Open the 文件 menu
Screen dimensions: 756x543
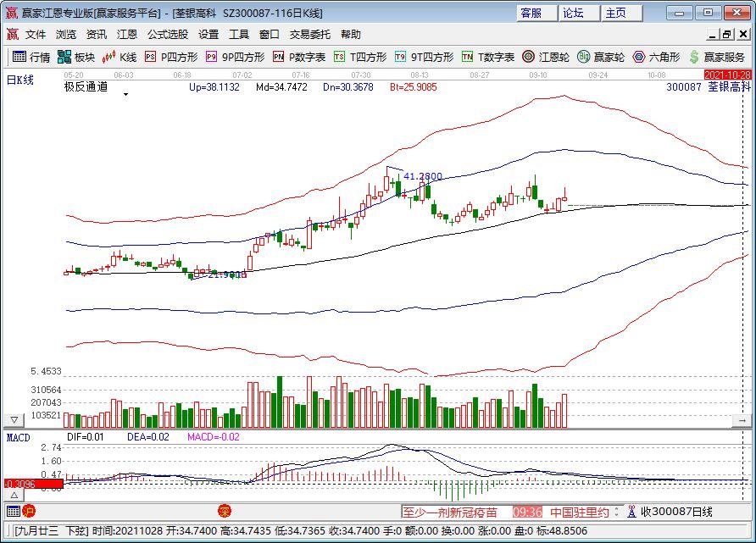[x=36, y=35]
